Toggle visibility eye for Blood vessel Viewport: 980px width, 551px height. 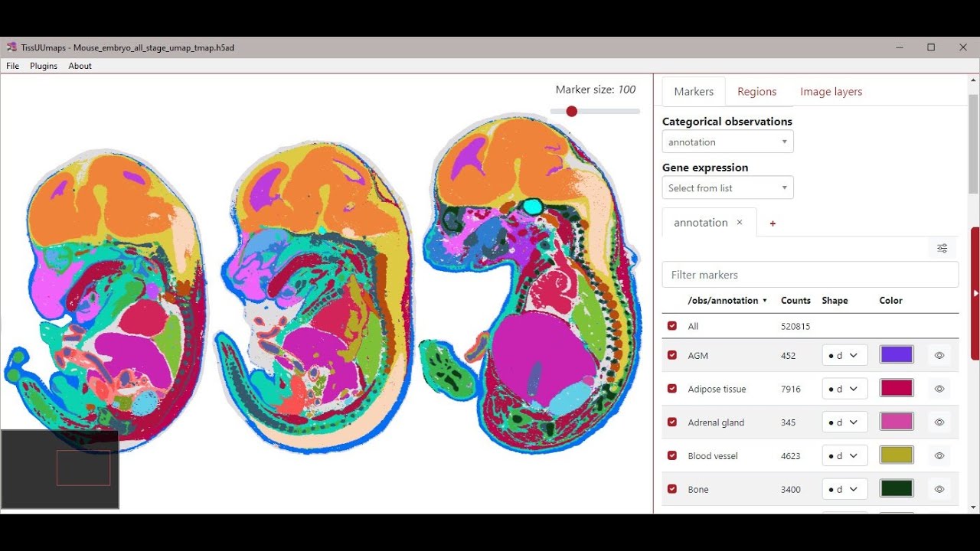(939, 456)
